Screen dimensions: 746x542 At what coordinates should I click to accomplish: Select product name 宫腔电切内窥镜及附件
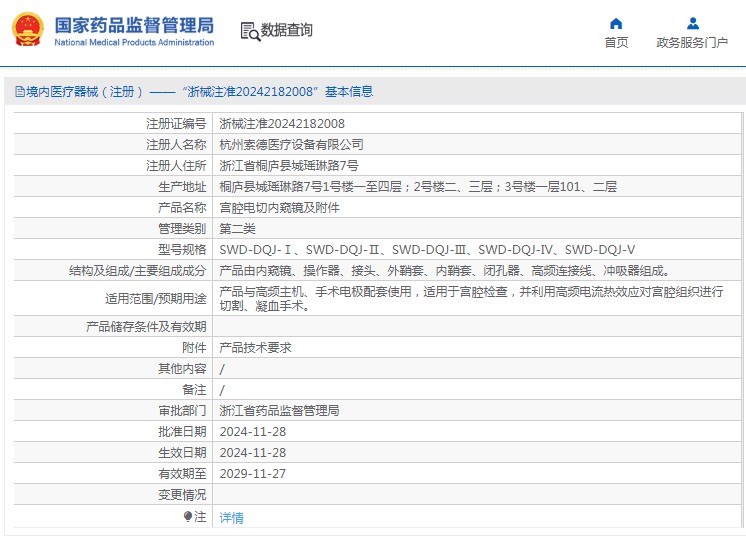tap(279, 207)
